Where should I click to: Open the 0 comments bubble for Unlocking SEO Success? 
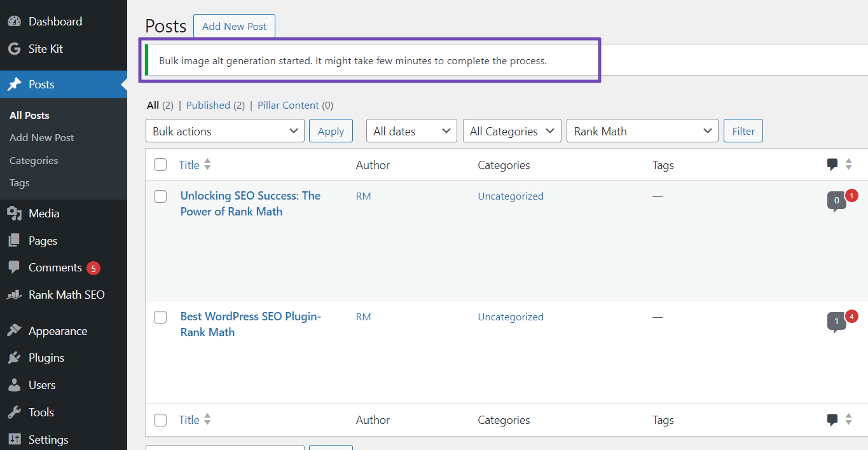point(836,201)
